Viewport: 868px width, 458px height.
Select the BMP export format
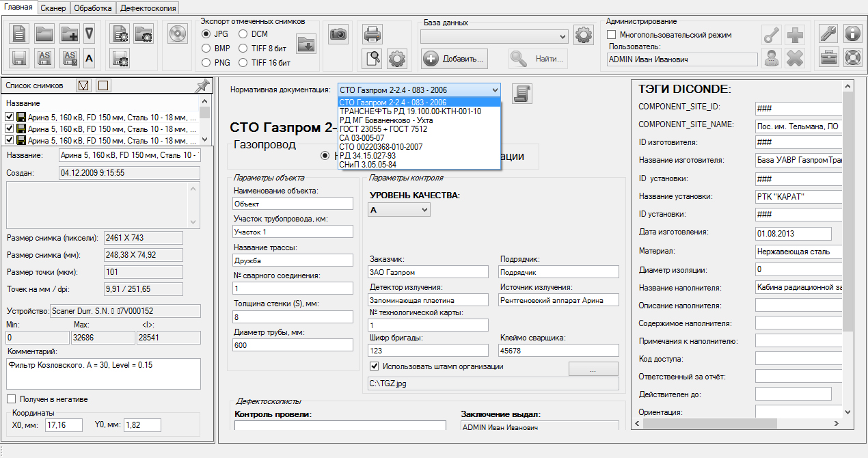pos(206,49)
